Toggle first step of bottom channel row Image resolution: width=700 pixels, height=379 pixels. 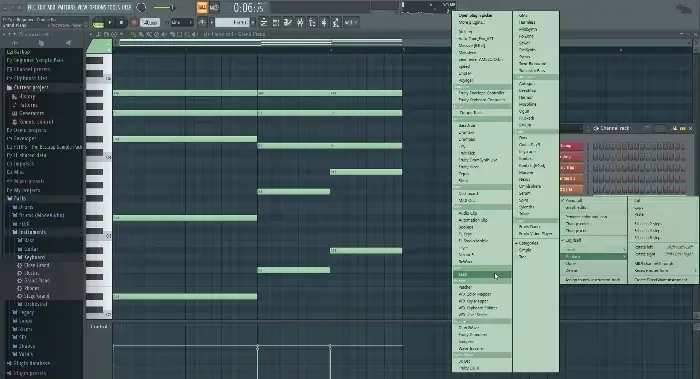(595, 189)
